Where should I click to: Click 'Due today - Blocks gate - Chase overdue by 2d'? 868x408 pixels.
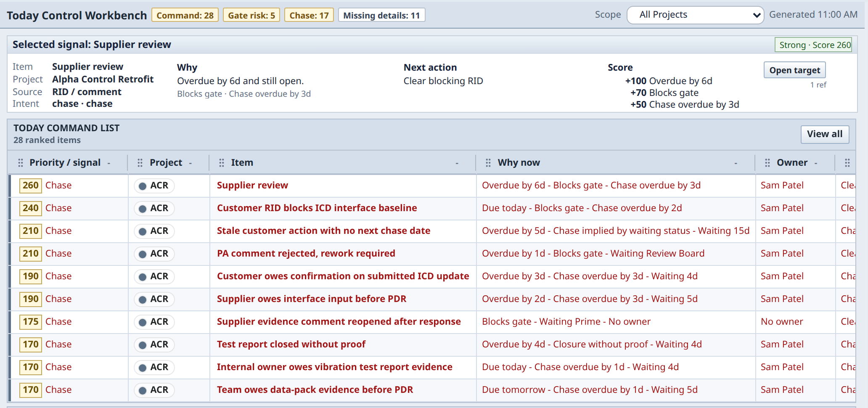[x=582, y=208]
